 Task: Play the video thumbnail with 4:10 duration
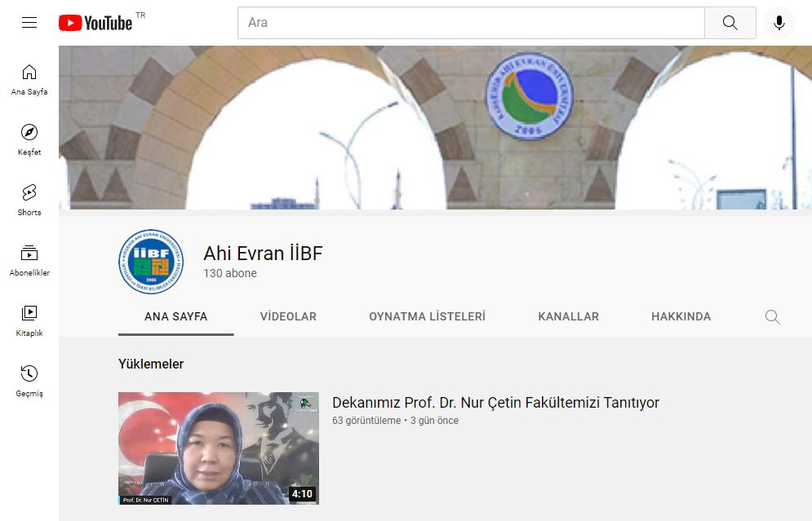219,448
